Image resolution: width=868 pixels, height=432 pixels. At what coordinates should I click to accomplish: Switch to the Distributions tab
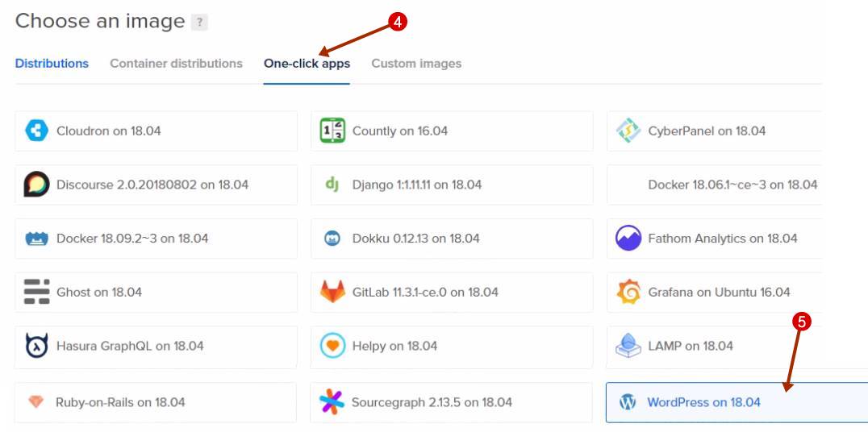click(x=52, y=64)
